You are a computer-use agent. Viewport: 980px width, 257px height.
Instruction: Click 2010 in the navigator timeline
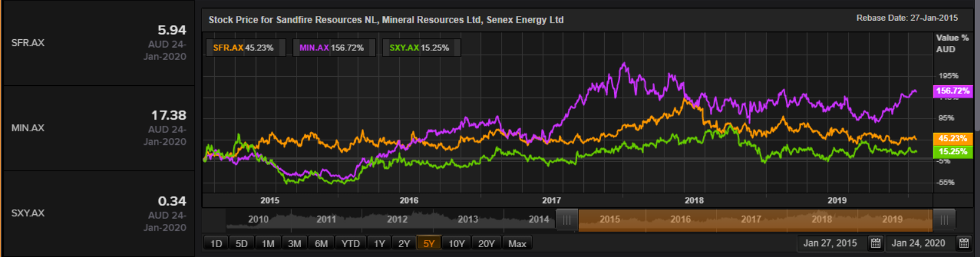[258, 219]
